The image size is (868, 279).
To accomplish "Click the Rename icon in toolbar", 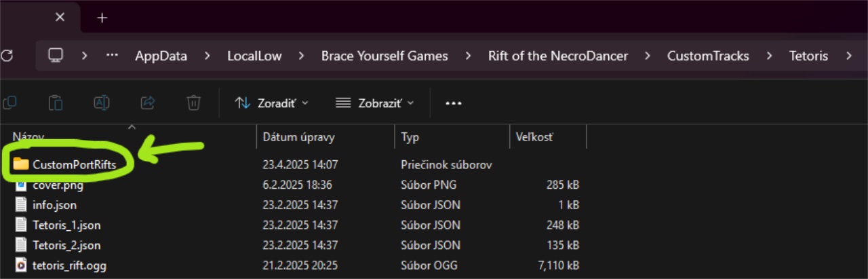I will (102, 103).
